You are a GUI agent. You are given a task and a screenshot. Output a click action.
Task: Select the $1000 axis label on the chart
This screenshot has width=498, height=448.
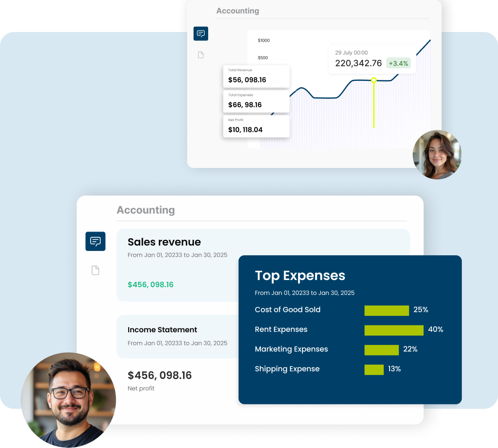pyautogui.click(x=263, y=40)
